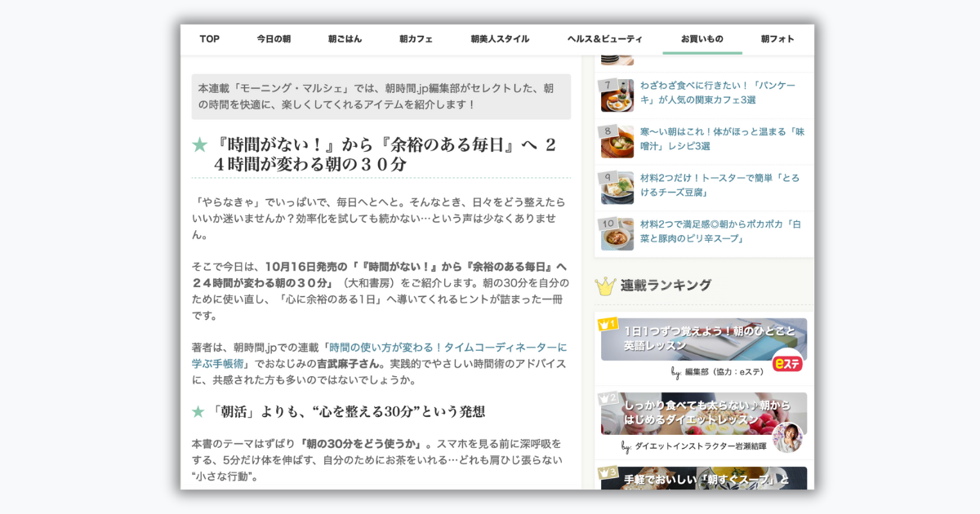Click the eステ logo icon

[x=788, y=364]
